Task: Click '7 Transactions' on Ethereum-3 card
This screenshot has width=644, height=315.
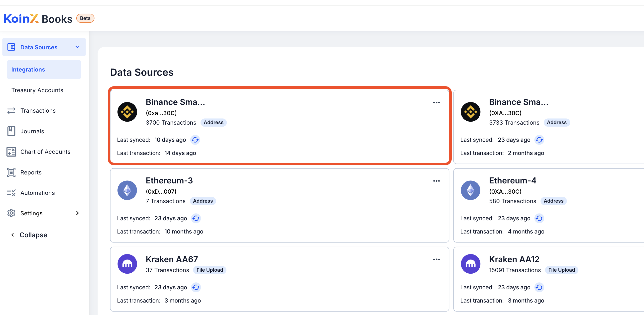Action: 166,201
